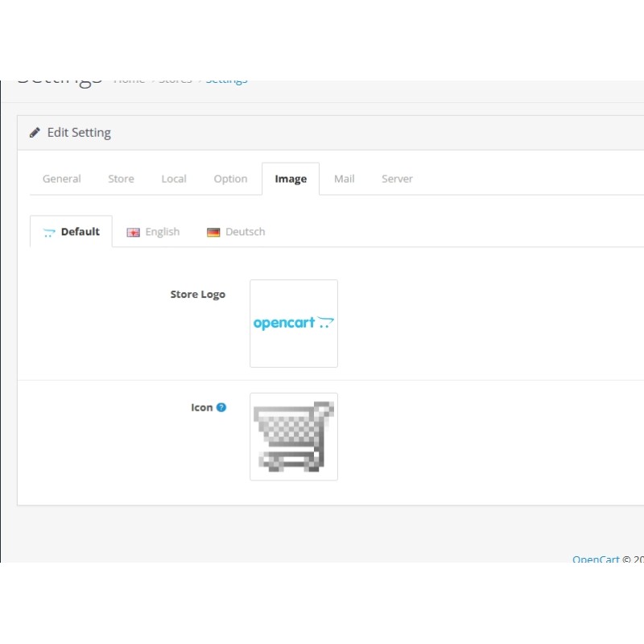Screen dimensions: 644x644
Task: Switch to the Deutsch language tab
Action: click(245, 232)
